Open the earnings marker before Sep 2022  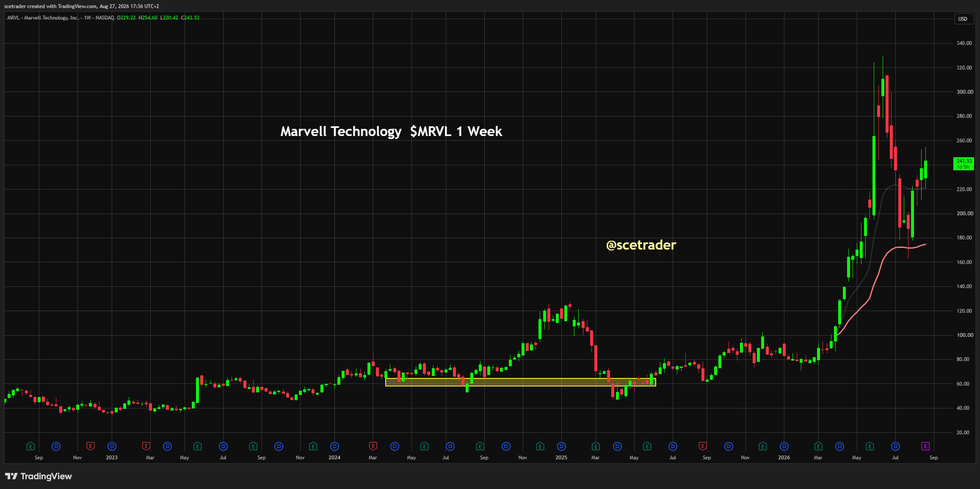(30, 446)
